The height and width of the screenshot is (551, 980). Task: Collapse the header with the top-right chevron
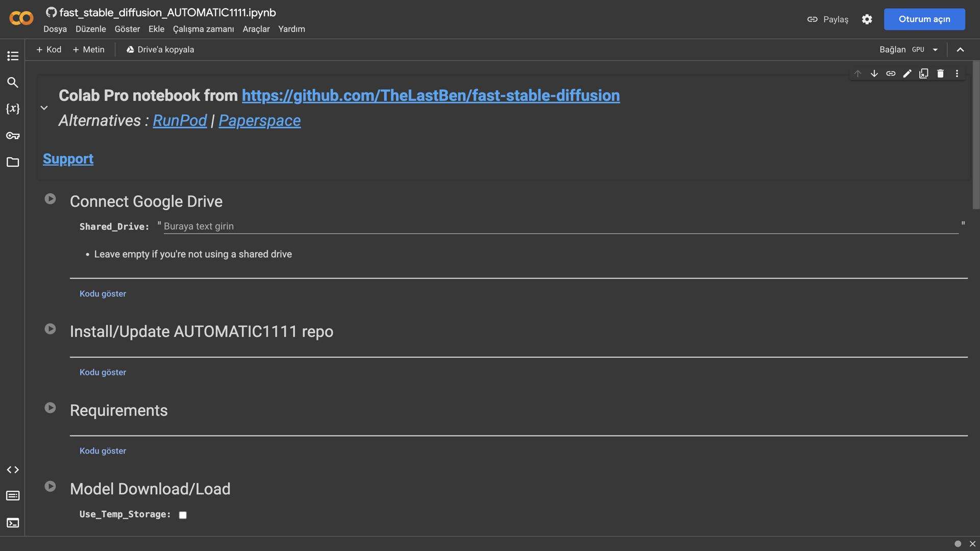960,49
